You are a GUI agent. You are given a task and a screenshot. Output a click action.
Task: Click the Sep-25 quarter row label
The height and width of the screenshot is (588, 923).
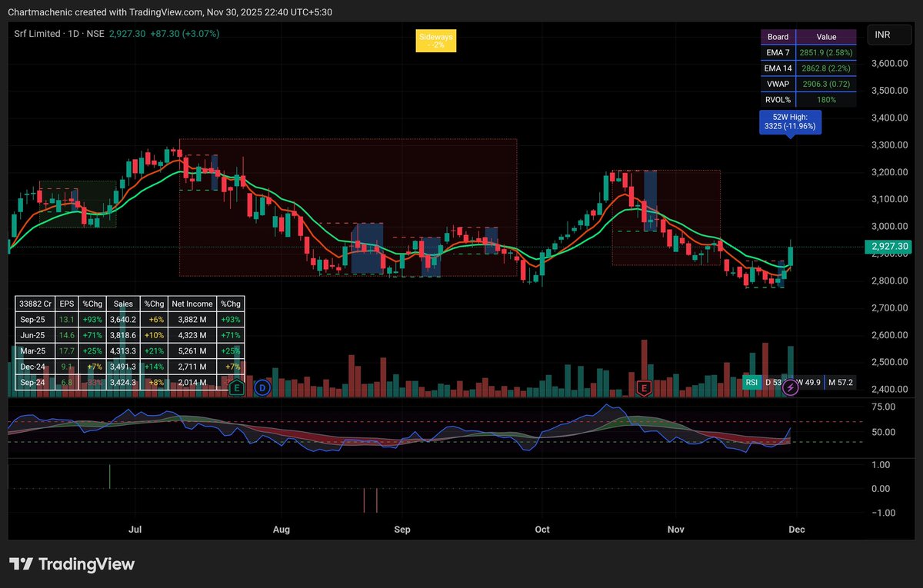point(34,319)
